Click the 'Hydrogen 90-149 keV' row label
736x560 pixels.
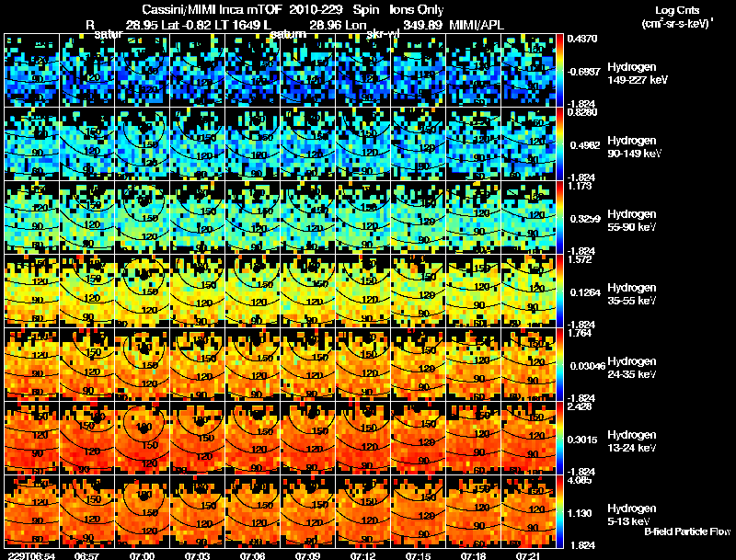635,147
